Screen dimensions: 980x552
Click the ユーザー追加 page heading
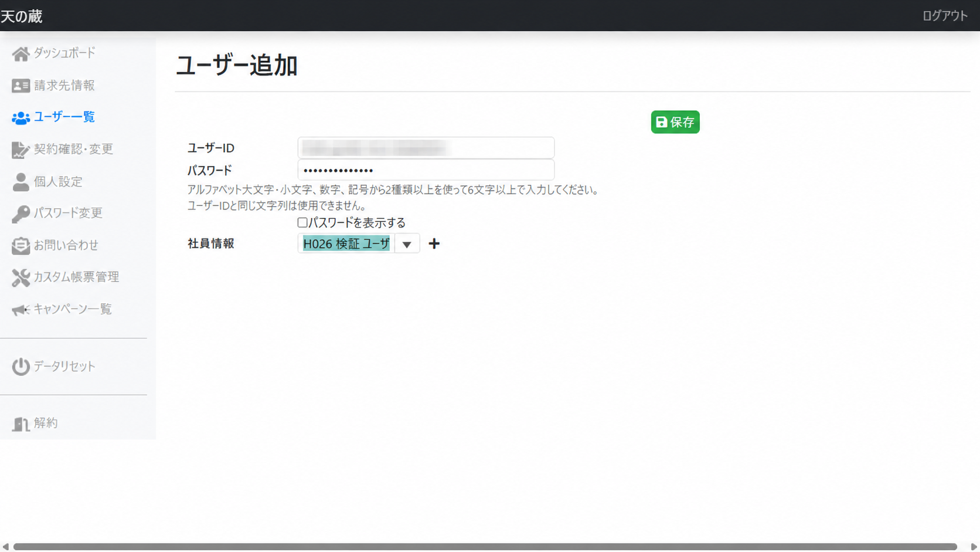coord(237,65)
